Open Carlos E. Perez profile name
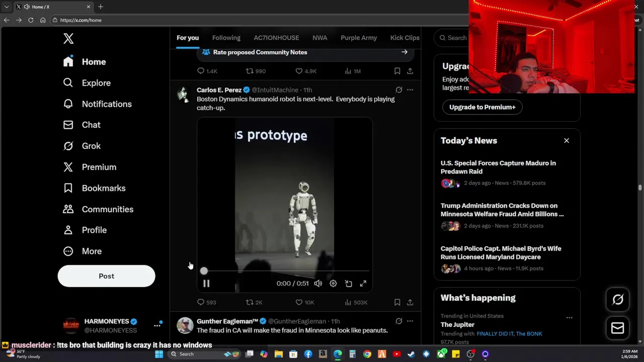644x362 pixels. [219, 90]
